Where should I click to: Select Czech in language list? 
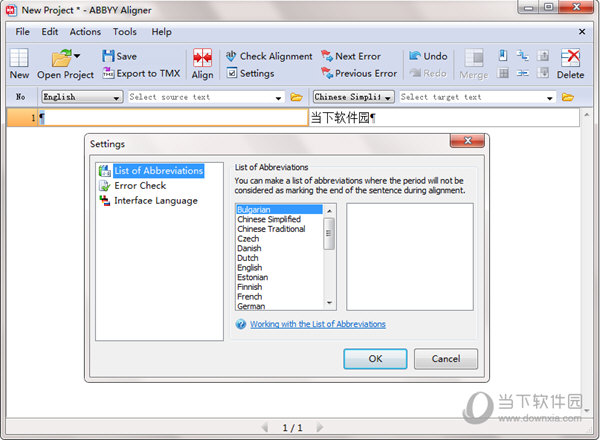[279, 238]
